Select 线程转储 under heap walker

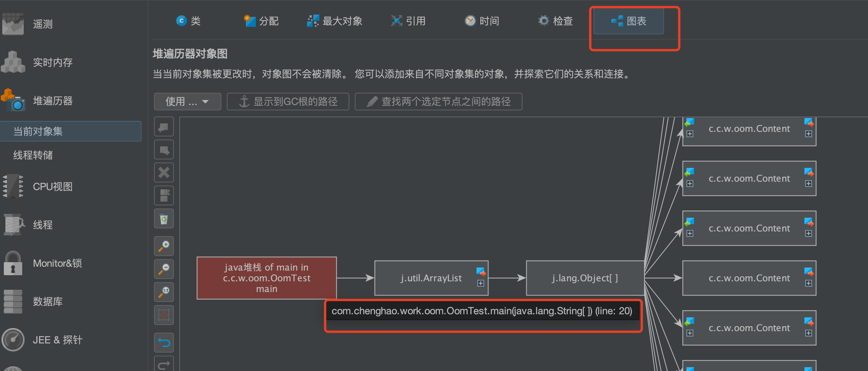[x=33, y=155]
